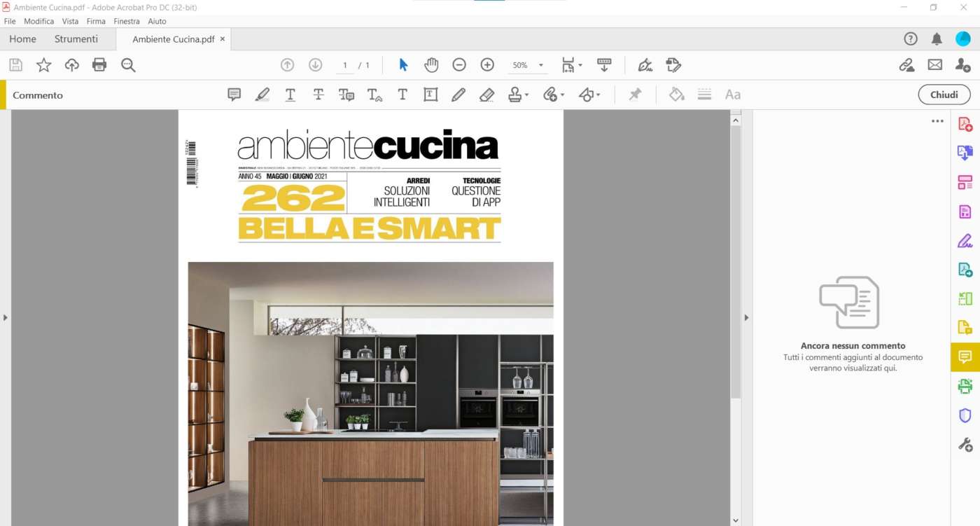
Task: Select the add text comment tool
Action: tap(402, 95)
